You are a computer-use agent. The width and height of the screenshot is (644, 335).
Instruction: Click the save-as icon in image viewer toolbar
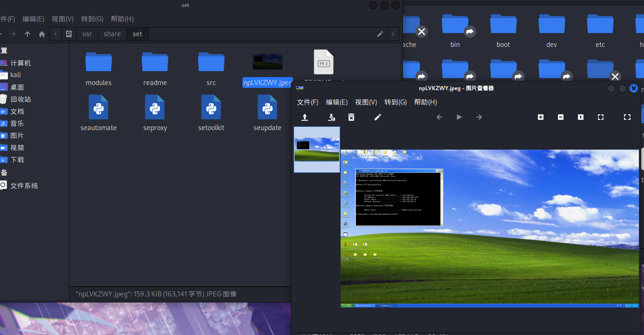[x=331, y=117]
